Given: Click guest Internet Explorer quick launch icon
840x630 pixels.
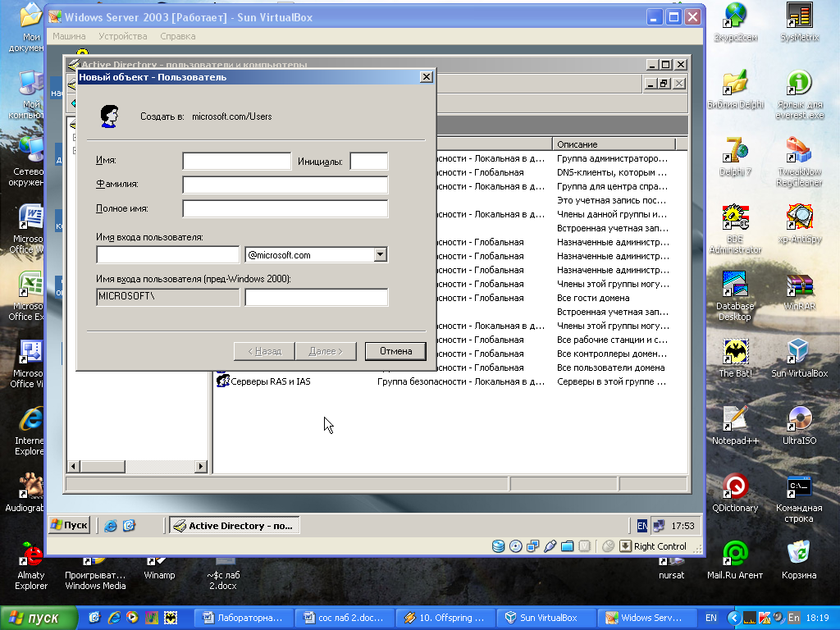Looking at the screenshot, I should click(x=111, y=526).
